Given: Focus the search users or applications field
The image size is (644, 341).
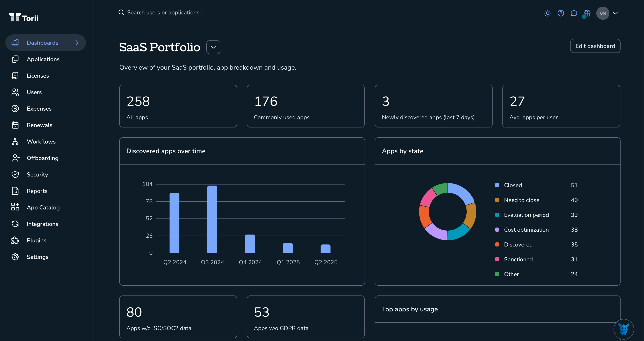Looking at the screenshot, I should [x=165, y=13].
